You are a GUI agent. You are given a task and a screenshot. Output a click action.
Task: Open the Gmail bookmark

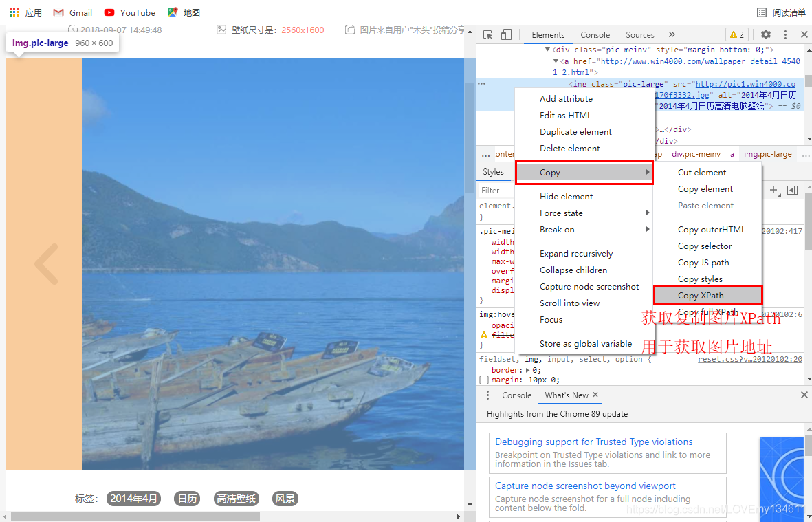[x=73, y=12]
